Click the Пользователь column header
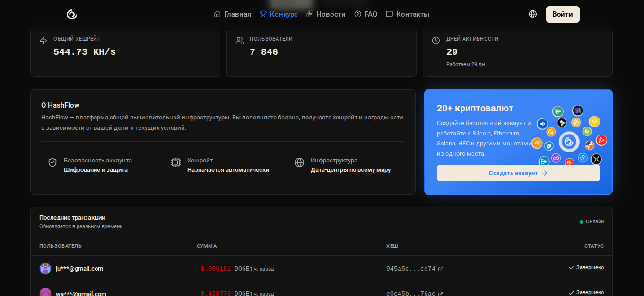Image resolution: width=644 pixels, height=296 pixels. [x=61, y=246]
